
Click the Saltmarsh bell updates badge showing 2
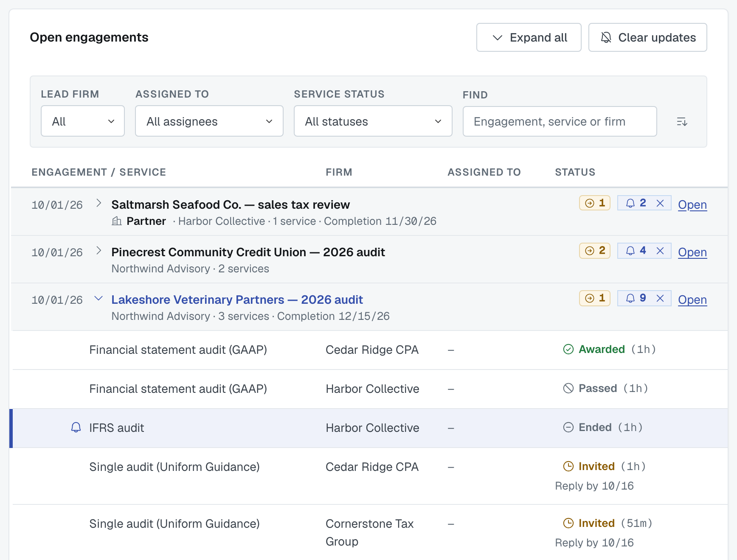coord(636,203)
